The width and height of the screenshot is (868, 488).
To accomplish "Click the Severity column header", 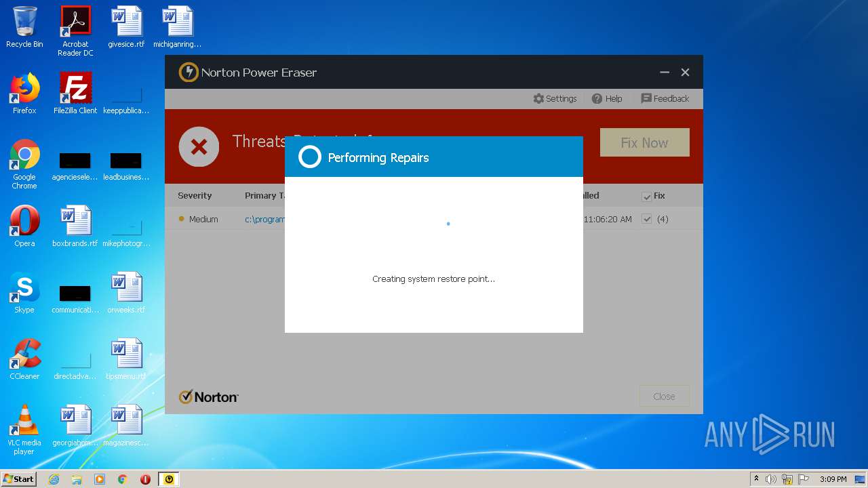I will [195, 195].
